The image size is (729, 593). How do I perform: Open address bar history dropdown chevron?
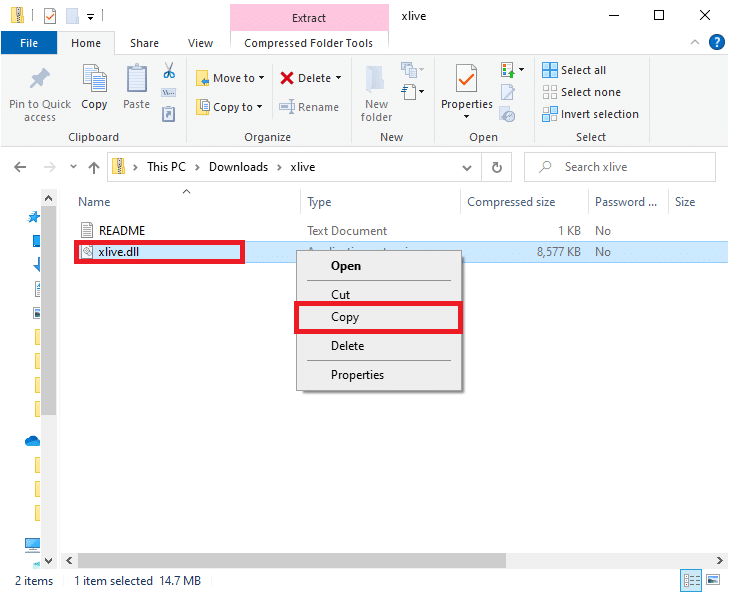click(466, 167)
